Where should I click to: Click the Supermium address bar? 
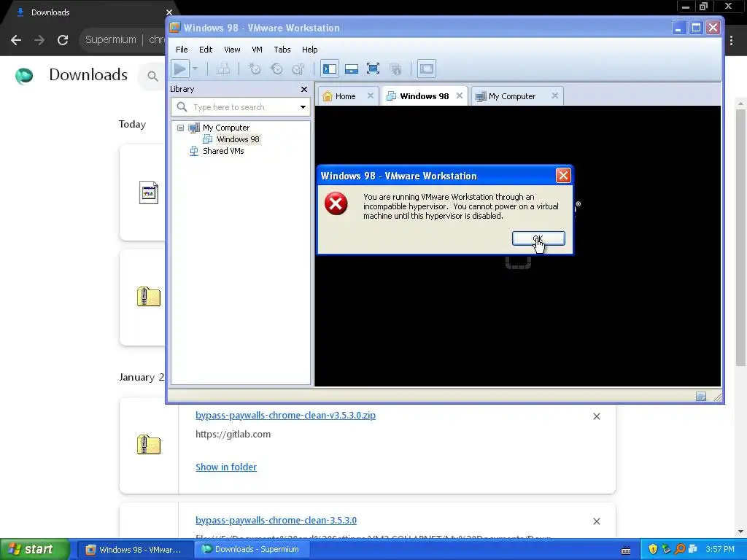tap(123, 39)
